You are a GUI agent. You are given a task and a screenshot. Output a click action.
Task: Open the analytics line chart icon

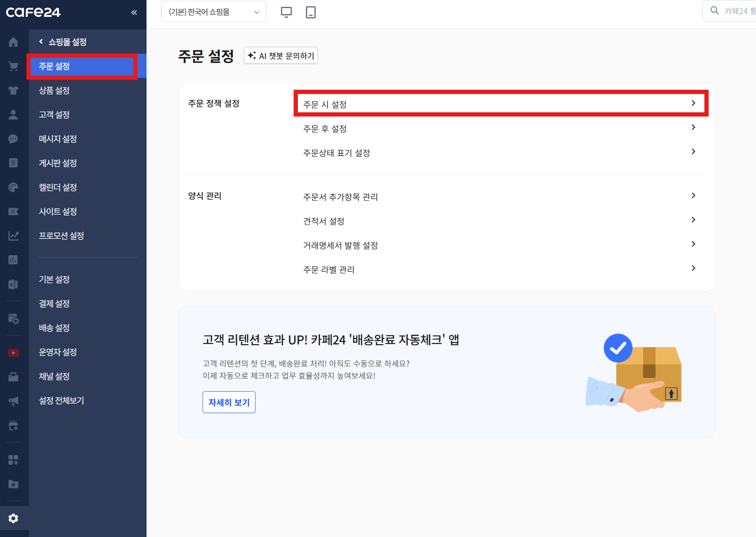pyautogui.click(x=13, y=236)
